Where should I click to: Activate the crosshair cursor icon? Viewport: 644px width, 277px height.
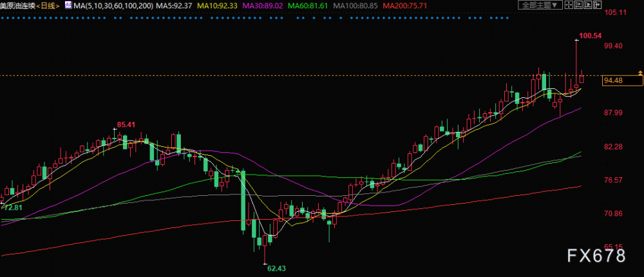point(569,5)
